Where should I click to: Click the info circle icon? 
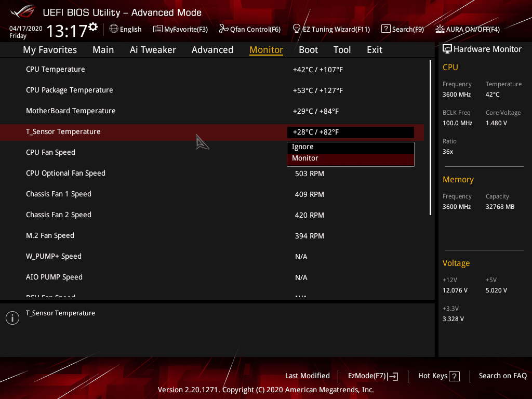coord(12,318)
